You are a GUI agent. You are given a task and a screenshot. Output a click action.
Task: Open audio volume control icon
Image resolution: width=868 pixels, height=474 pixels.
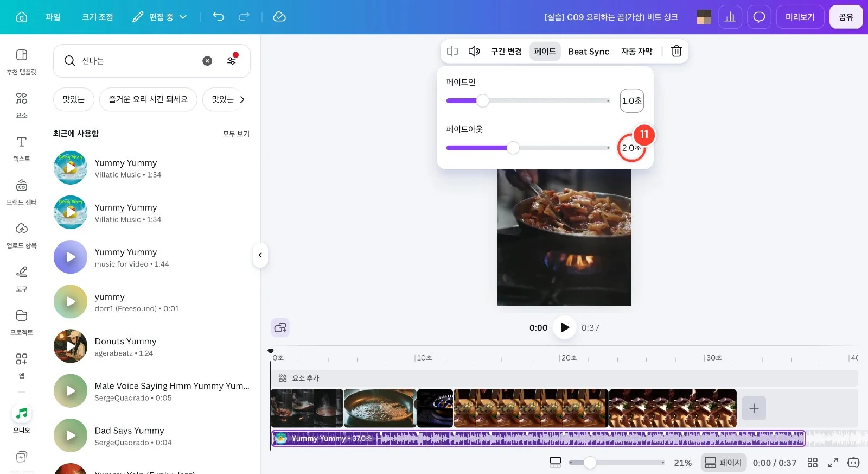coord(474,51)
